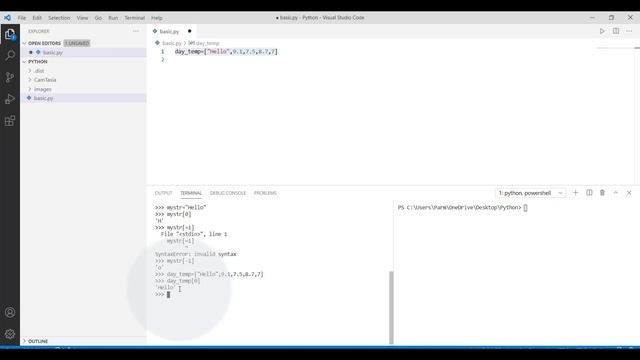The image size is (640, 360).
Task: Open editor More Actions ellipsis
Action: (629, 31)
